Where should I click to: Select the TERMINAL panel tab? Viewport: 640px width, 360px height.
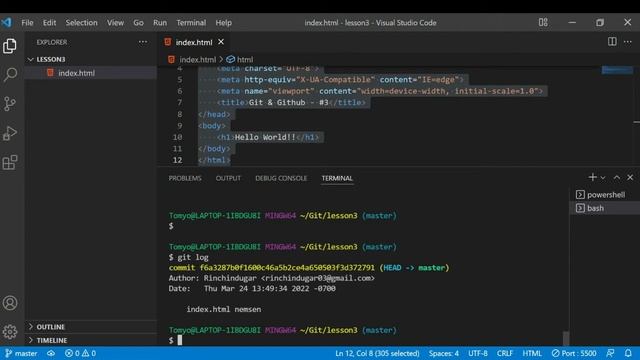(337, 178)
